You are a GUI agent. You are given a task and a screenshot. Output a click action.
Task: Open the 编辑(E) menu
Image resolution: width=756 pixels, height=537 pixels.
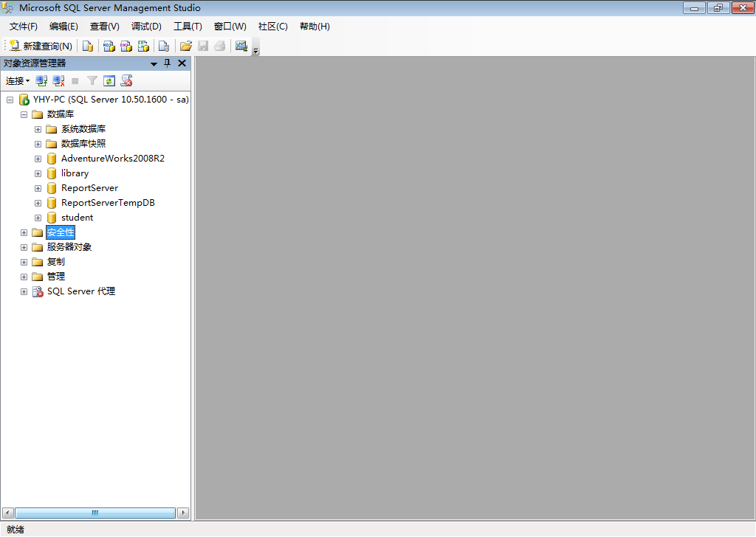tap(63, 27)
